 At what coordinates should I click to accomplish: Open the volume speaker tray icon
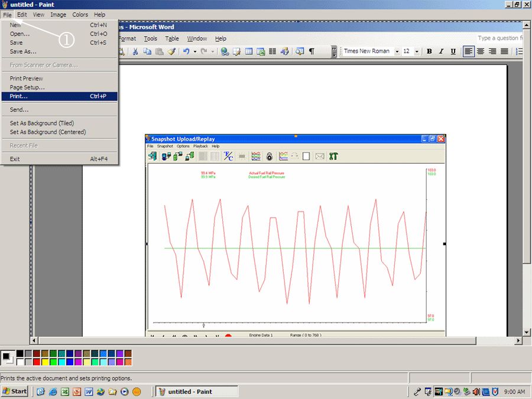point(476,391)
